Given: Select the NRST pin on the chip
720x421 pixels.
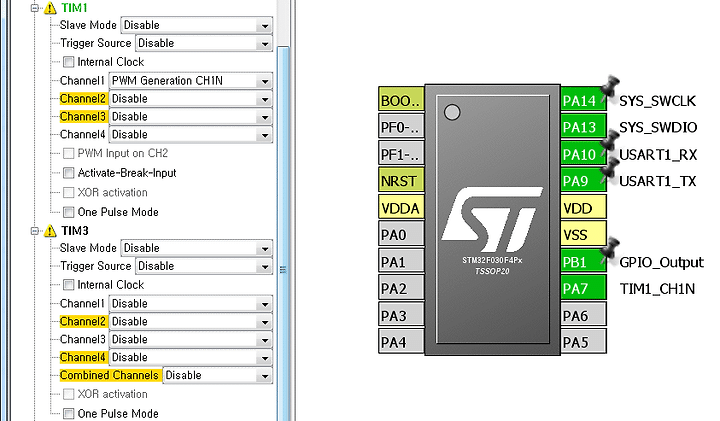Looking at the screenshot, I should pyautogui.click(x=401, y=180).
